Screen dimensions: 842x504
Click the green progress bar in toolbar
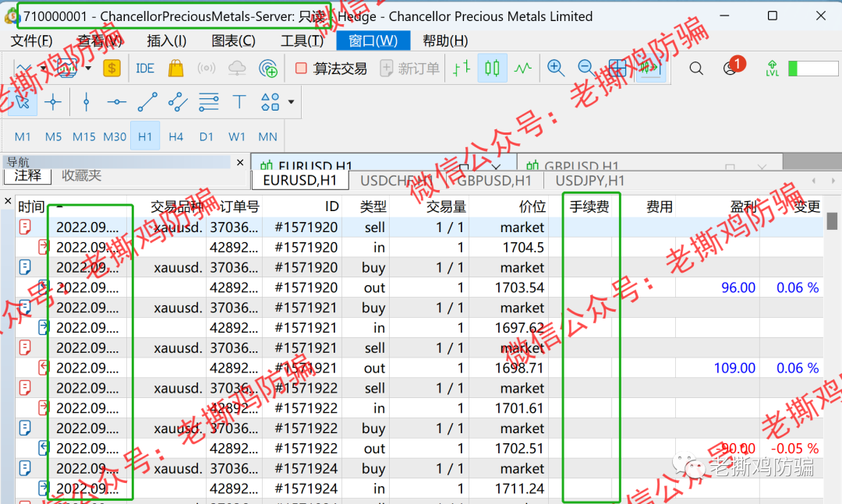click(x=813, y=69)
